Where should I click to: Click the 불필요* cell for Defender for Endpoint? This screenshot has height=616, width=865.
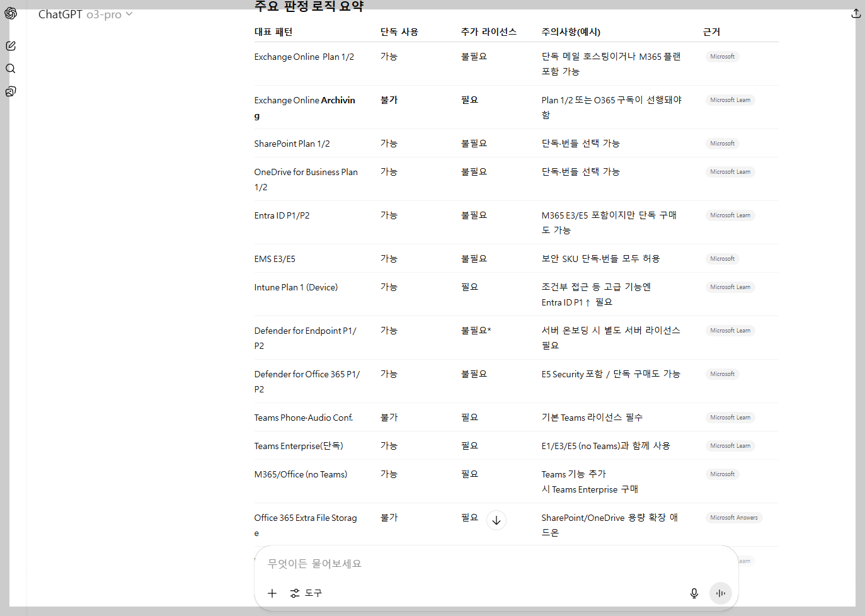(476, 331)
